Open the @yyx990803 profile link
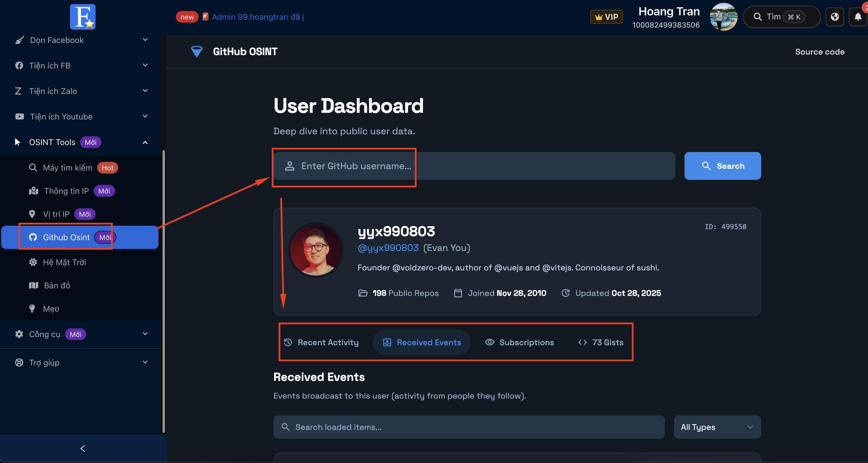The image size is (868, 463). pos(388,248)
